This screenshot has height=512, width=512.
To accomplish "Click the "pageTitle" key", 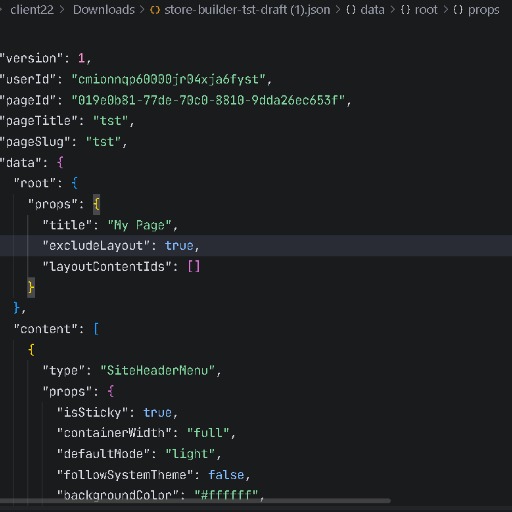I will click(39, 121).
